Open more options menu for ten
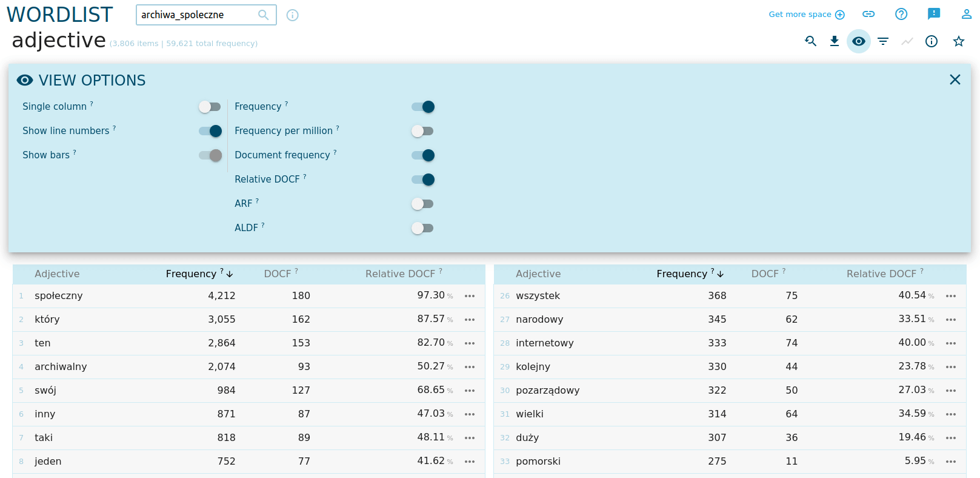 [470, 343]
